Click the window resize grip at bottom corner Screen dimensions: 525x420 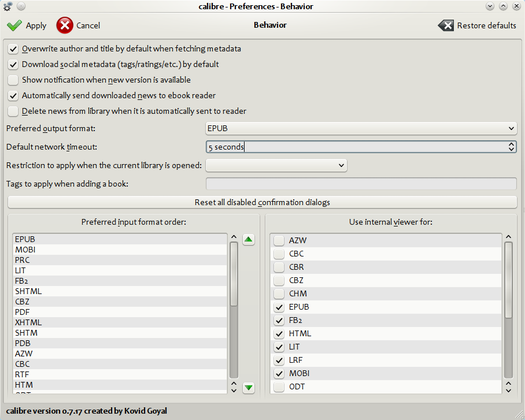[519, 414]
